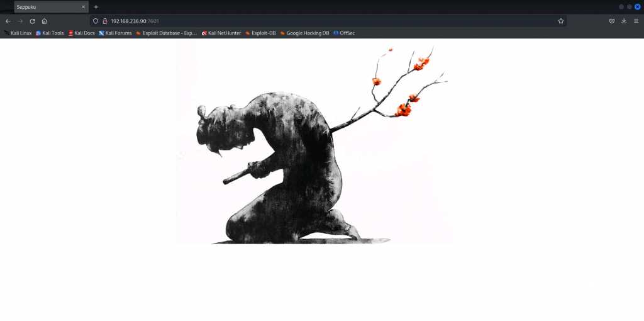Bookmark this page with the star icon

coord(560,21)
